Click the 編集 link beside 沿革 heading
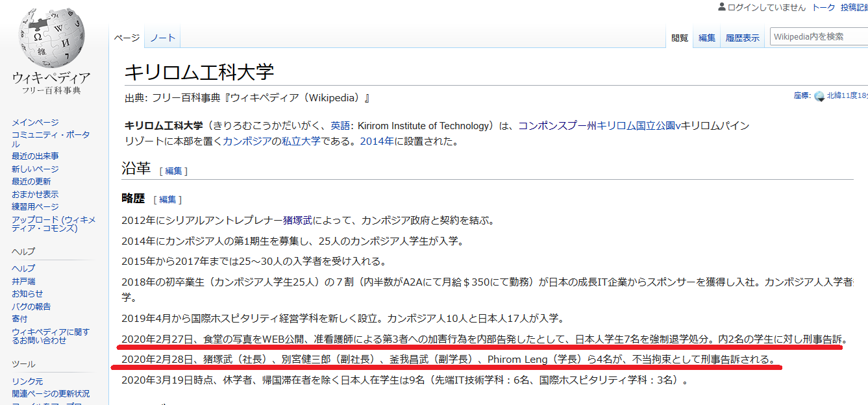 [x=173, y=171]
